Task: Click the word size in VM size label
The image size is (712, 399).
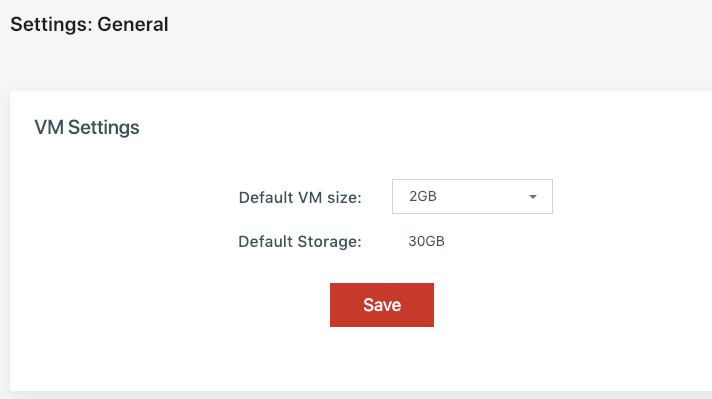Action: 342,198
